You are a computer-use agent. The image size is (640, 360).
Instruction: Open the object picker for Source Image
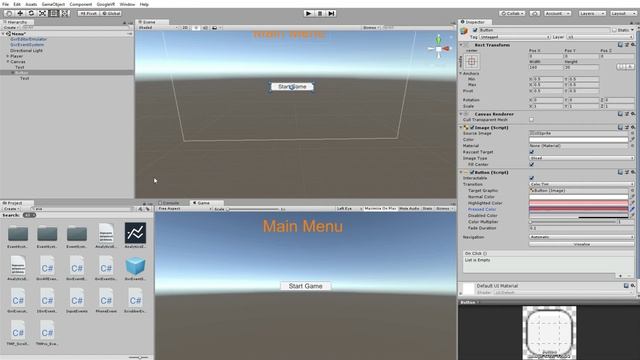[x=632, y=133]
